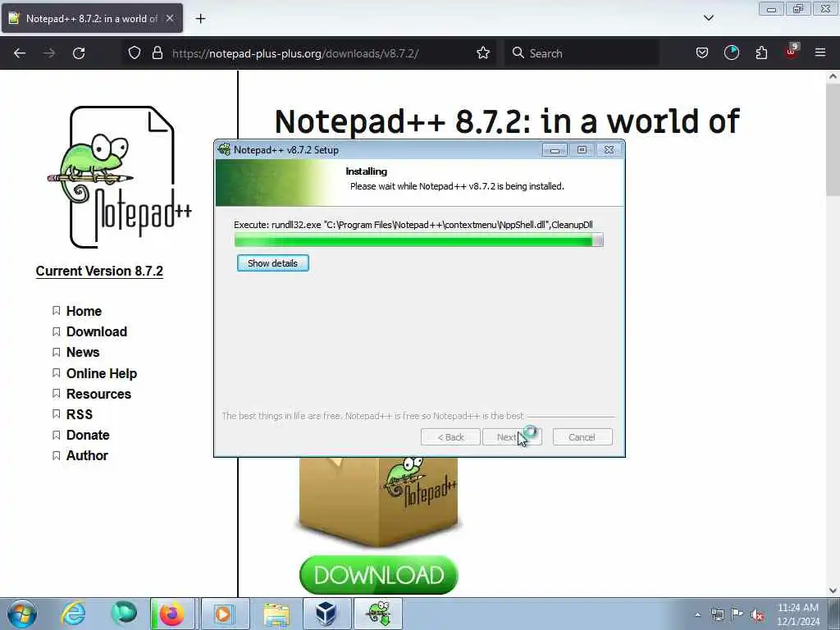Open the VirtualBox taskbar icon
The width and height of the screenshot is (840, 630).
tap(326, 614)
